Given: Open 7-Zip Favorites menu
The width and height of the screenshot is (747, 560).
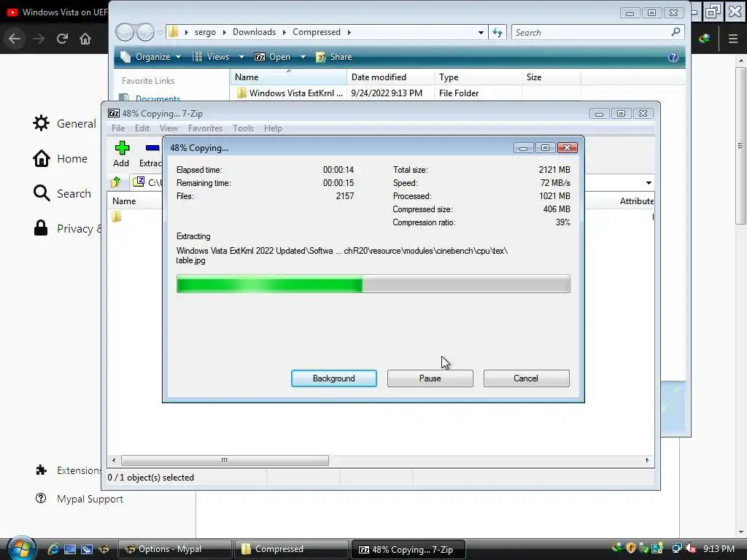Looking at the screenshot, I should (205, 128).
